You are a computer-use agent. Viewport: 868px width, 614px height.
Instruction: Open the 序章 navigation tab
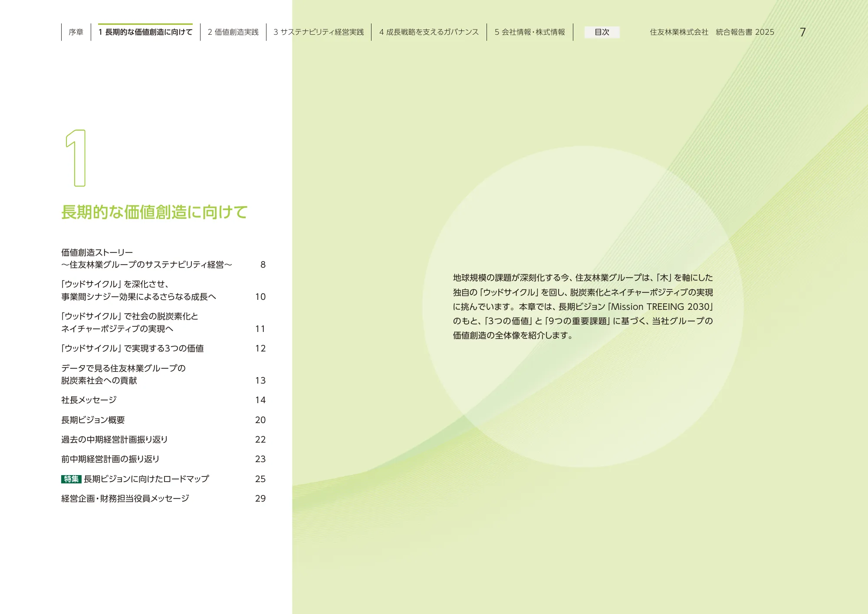point(76,32)
